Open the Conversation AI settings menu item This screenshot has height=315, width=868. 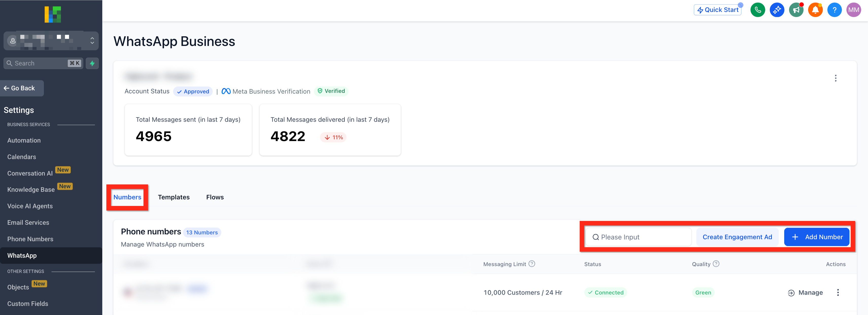[30, 173]
